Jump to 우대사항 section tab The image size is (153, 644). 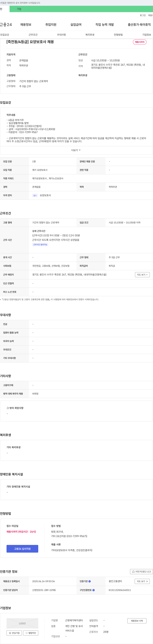tap(61, 35)
